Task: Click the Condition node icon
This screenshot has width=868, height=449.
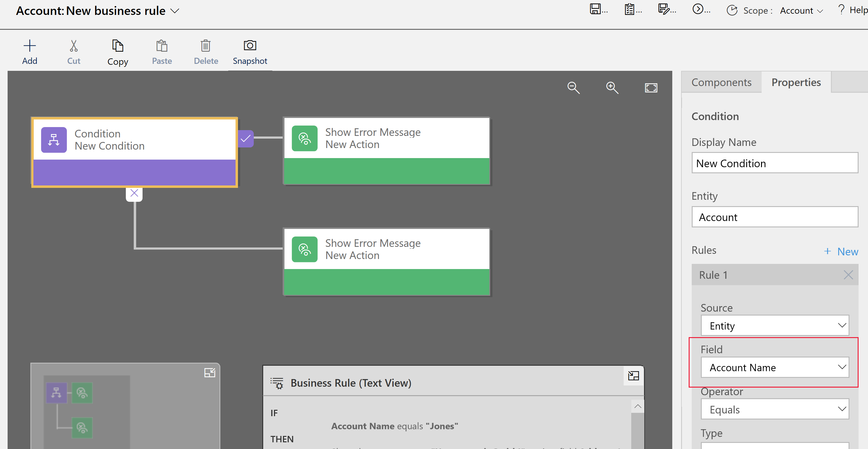Action: point(53,139)
